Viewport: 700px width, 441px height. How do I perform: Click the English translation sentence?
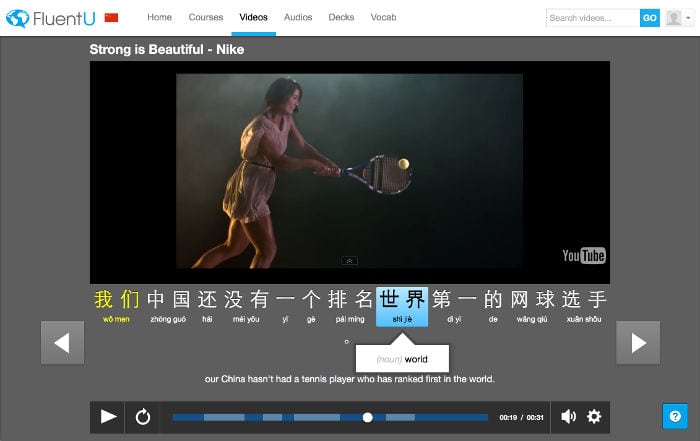(x=350, y=379)
